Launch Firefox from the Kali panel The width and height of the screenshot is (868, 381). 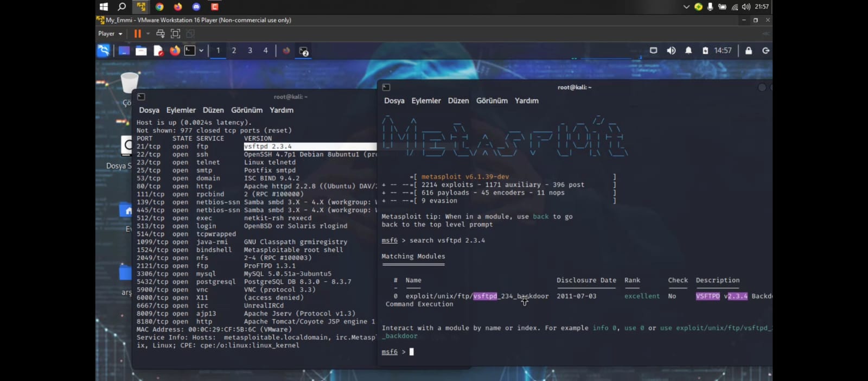(175, 50)
